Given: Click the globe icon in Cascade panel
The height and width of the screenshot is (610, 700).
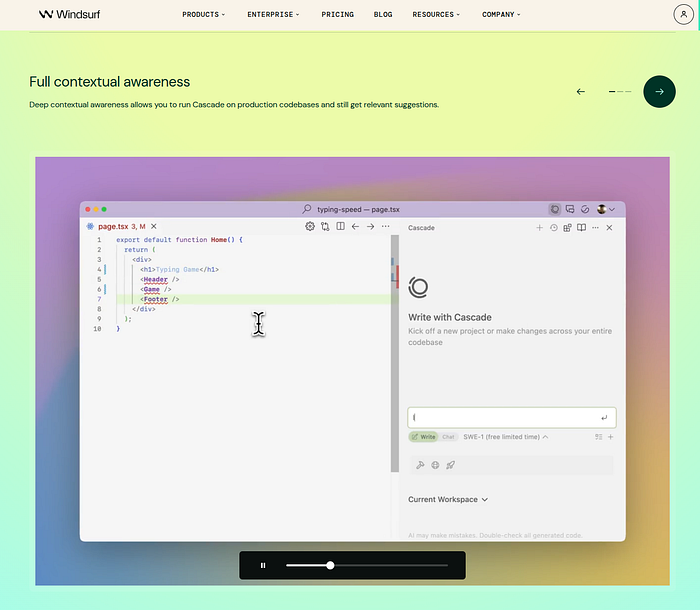Looking at the screenshot, I should (x=436, y=465).
